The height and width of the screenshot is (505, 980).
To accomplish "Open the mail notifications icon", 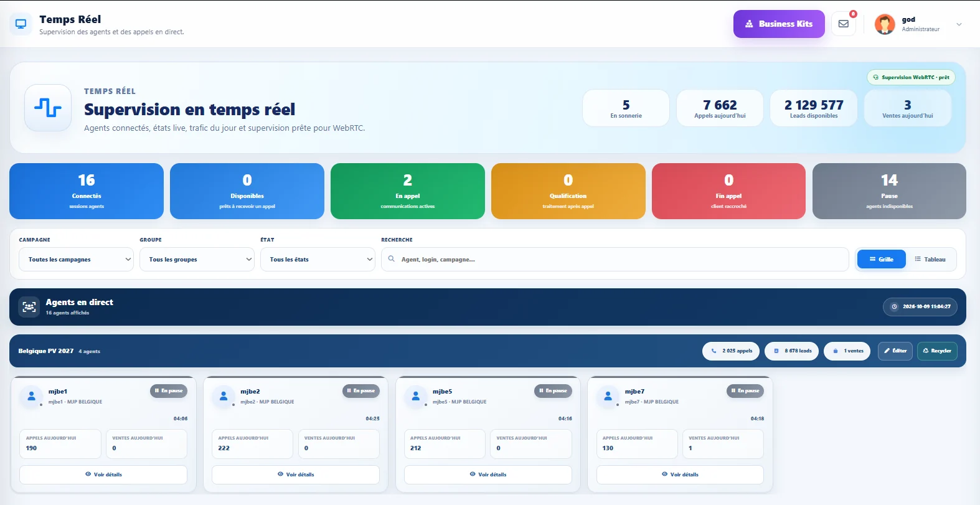I will coord(844,24).
